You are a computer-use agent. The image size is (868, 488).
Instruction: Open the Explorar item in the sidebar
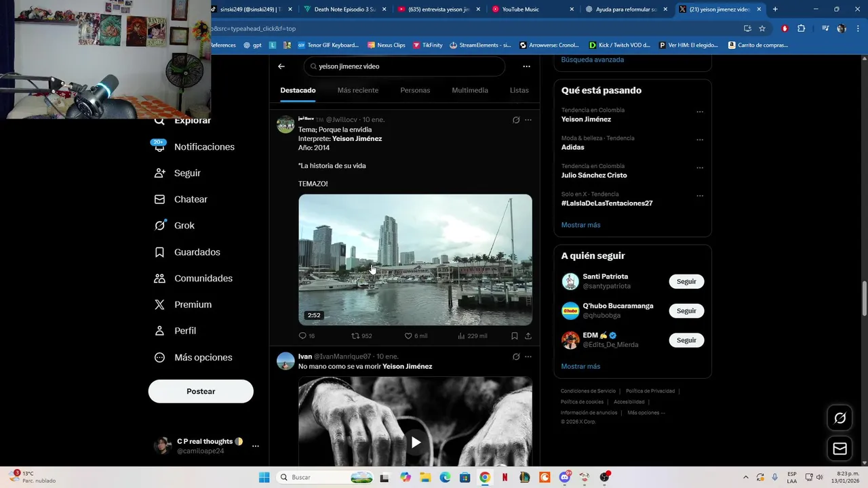[184, 121]
